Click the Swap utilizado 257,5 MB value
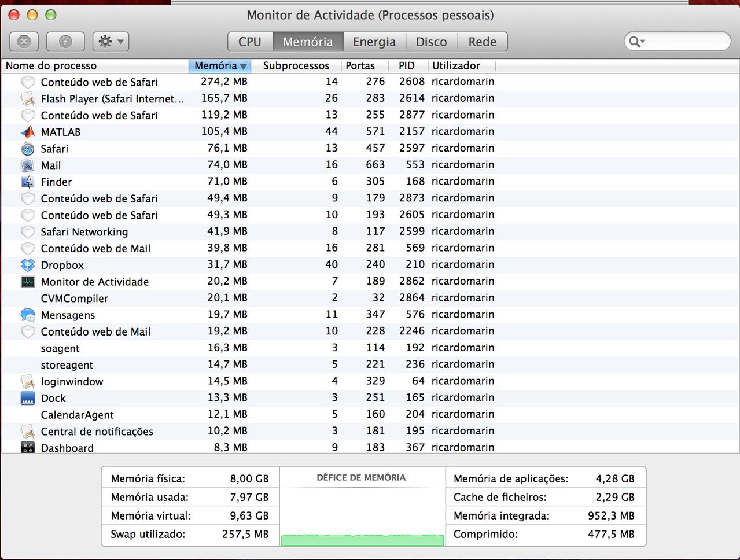The image size is (740, 560). (245, 535)
